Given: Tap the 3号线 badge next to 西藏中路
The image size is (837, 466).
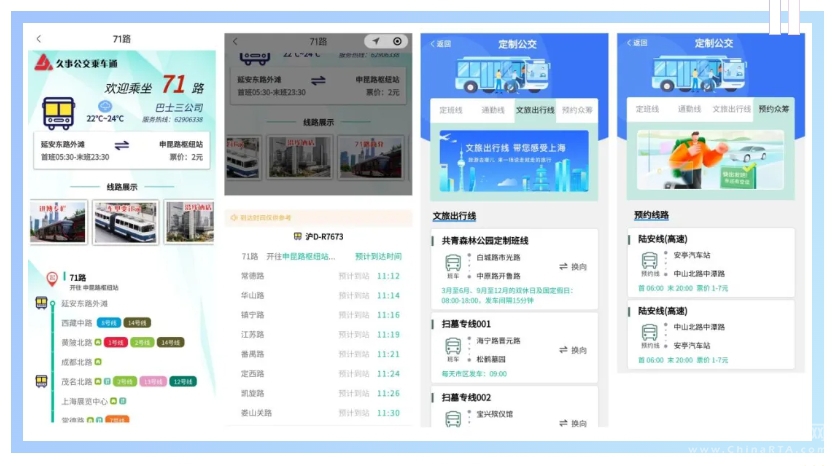Looking at the screenshot, I should click(x=109, y=323).
